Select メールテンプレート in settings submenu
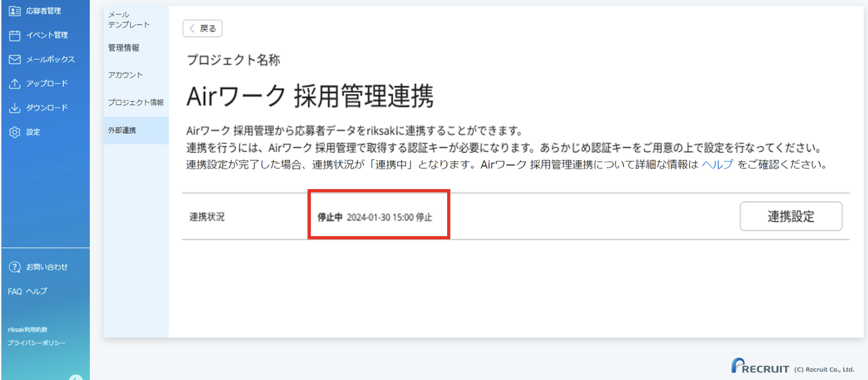 129,20
